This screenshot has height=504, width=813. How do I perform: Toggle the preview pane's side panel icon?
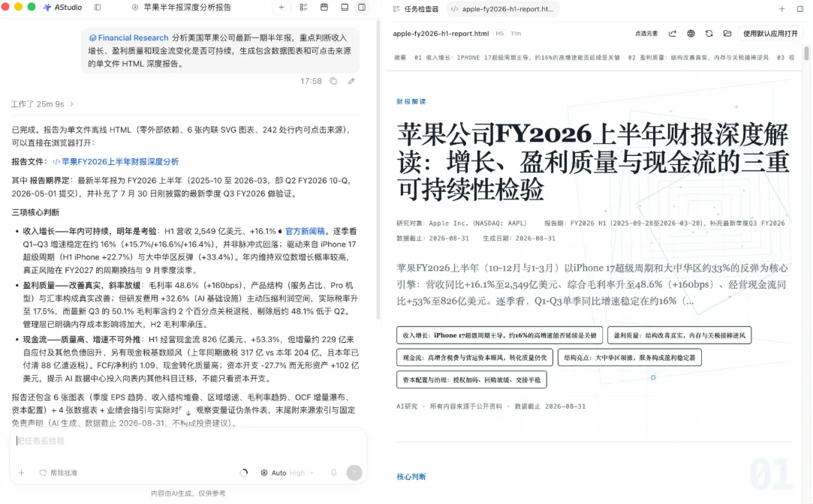800,9
